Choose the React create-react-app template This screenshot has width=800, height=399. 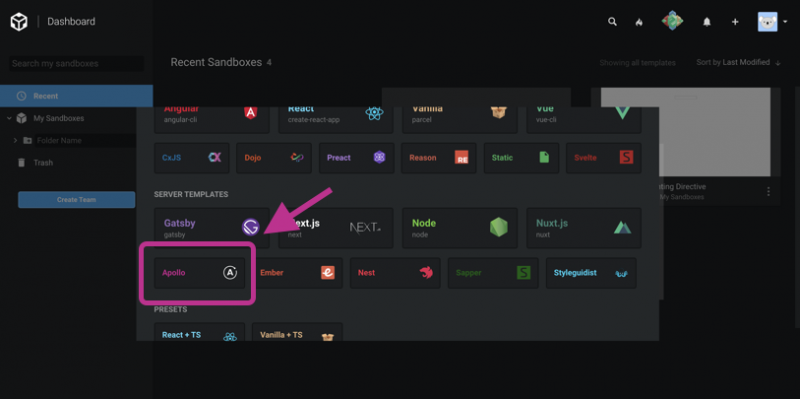336,120
